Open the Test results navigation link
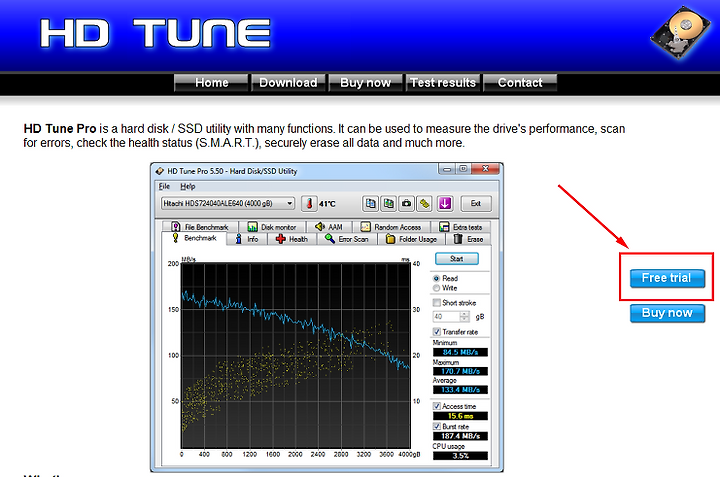 (x=443, y=83)
